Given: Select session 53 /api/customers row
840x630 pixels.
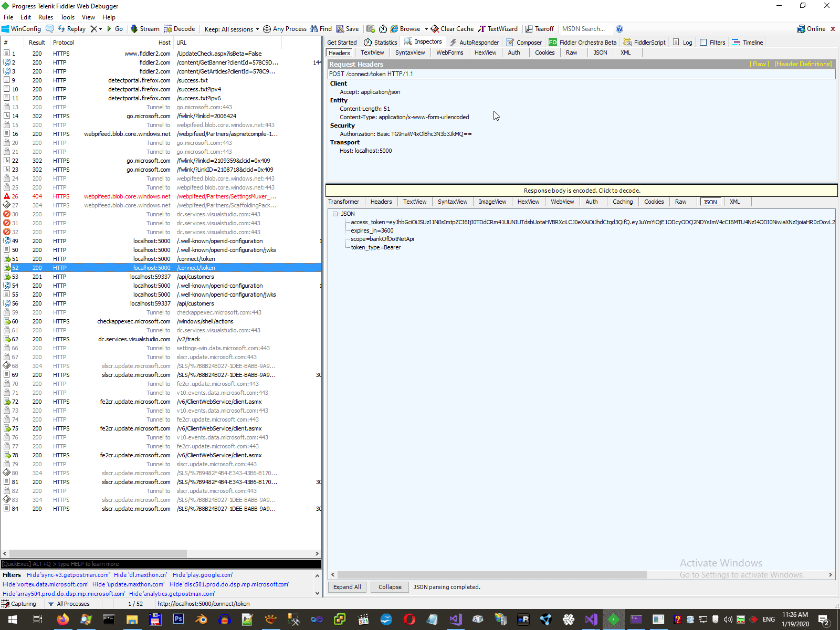Looking at the screenshot, I should tap(161, 277).
